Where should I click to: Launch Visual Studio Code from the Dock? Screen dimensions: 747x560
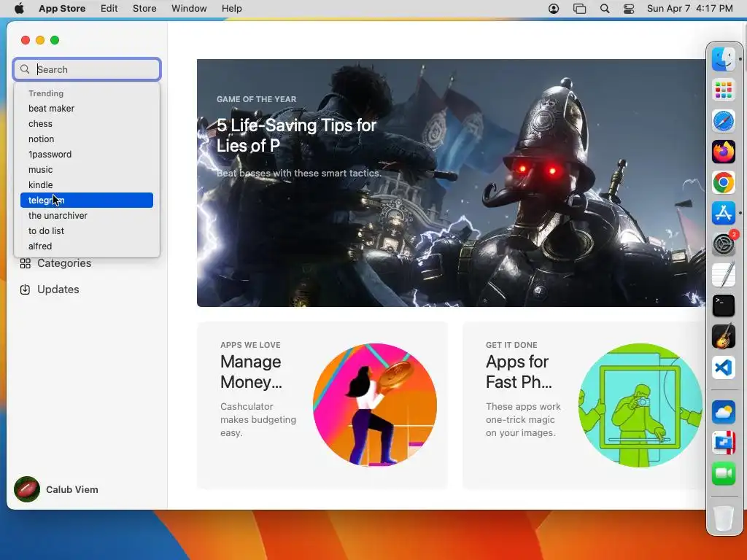click(723, 367)
